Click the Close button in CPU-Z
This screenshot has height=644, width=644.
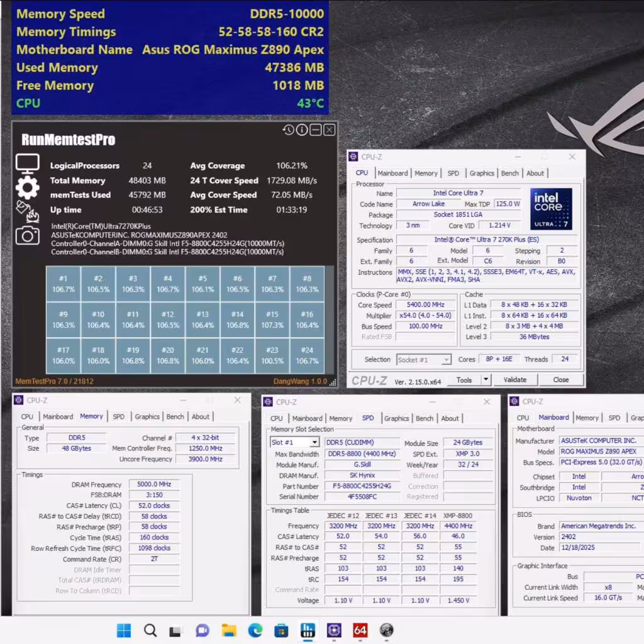[x=560, y=379]
